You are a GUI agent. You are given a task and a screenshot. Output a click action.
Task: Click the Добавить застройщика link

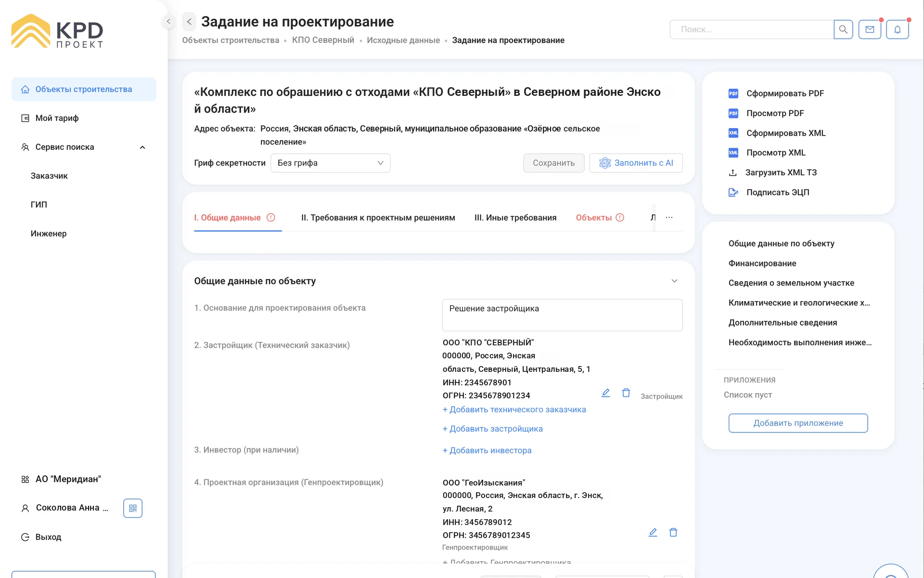point(492,429)
